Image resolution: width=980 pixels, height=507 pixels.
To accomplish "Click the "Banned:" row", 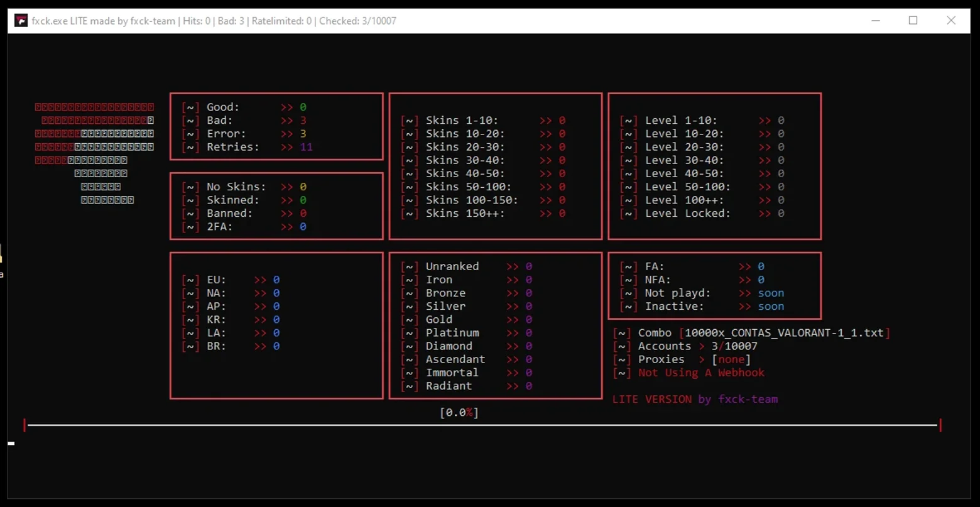I will coord(244,214).
